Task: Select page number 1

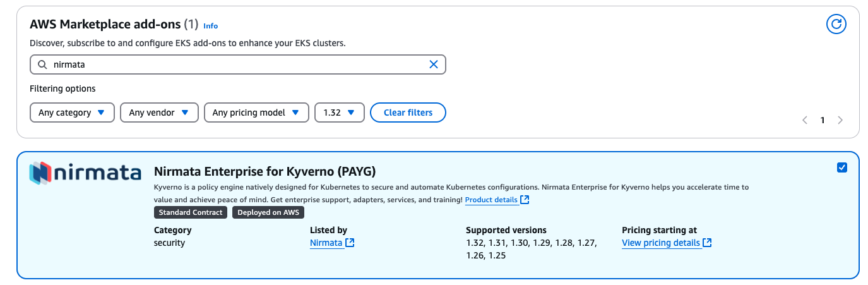Action: pos(823,120)
